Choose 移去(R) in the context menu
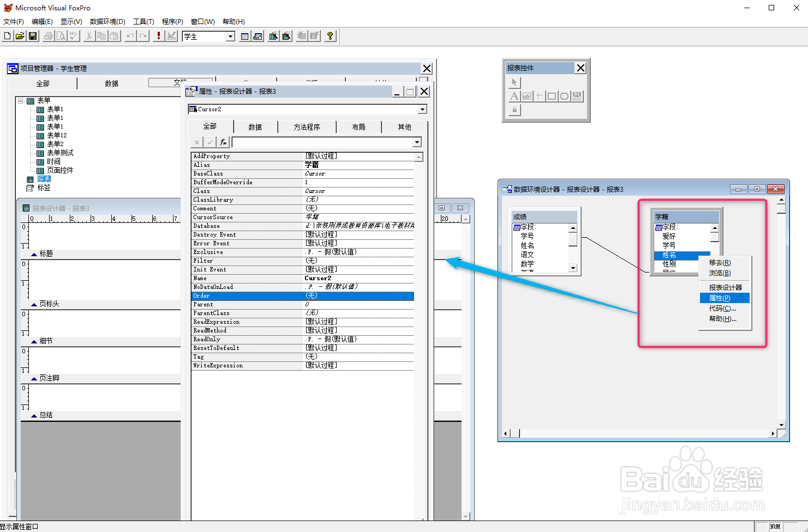Viewport: 808px width, 532px height. (x=725, y=263)
